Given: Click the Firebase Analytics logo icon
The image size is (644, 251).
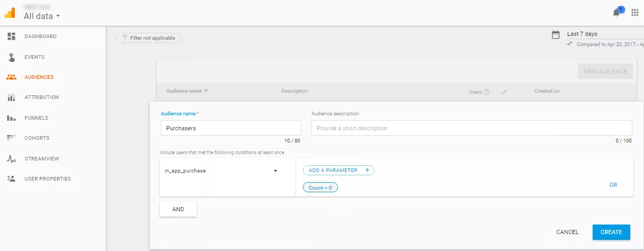Looking at the screenshot, I should (10, 12).
